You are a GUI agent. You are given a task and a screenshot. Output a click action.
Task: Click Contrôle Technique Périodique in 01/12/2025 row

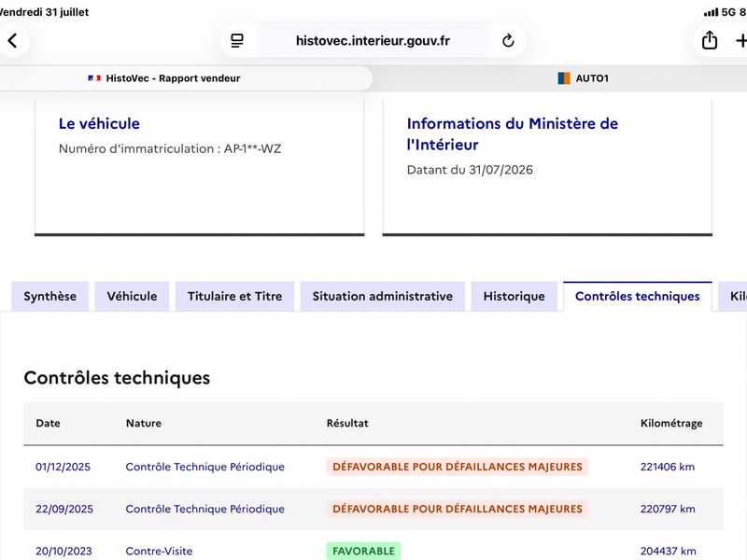click(204, 467)
